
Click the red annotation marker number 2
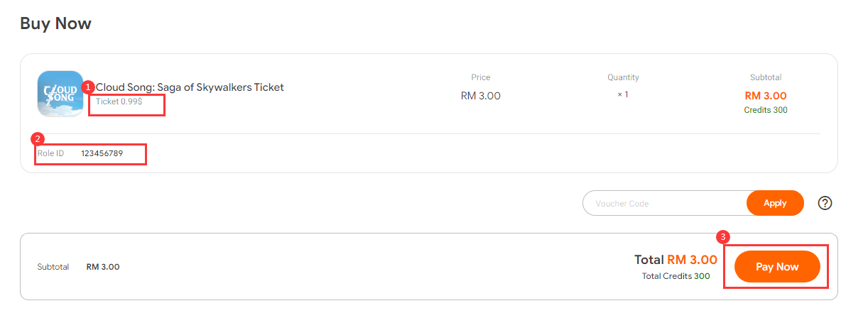38,138
